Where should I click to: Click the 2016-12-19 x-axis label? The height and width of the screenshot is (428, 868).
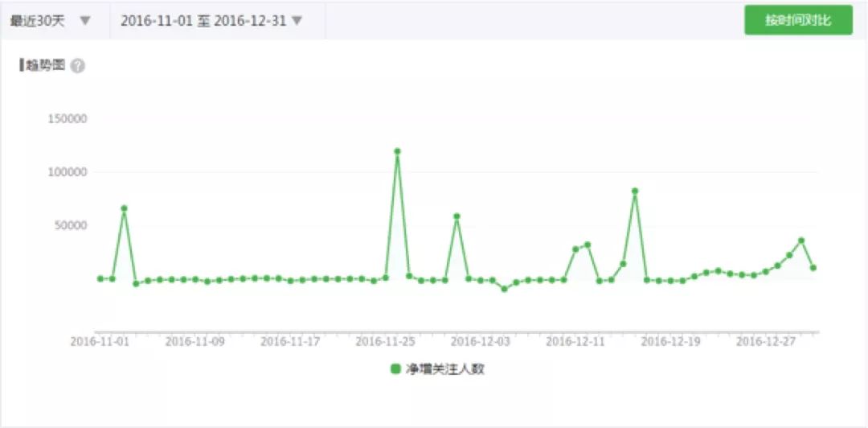pos(671,341)
